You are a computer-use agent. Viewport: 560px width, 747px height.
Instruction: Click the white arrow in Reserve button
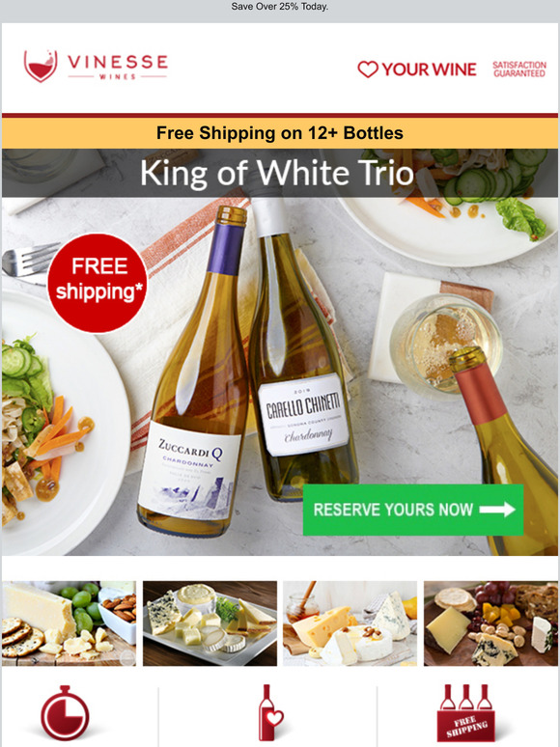click(x=497, y=510)
